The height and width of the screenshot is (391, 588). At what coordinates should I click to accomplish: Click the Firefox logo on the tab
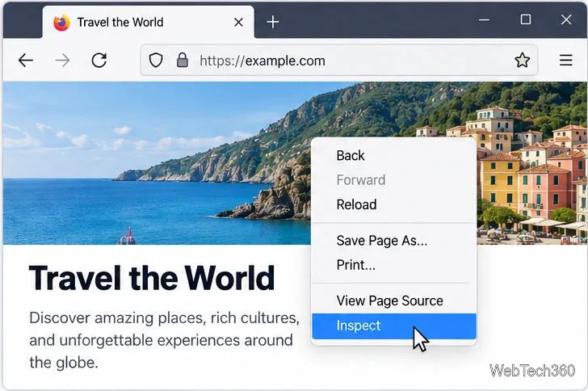(62, 23)
